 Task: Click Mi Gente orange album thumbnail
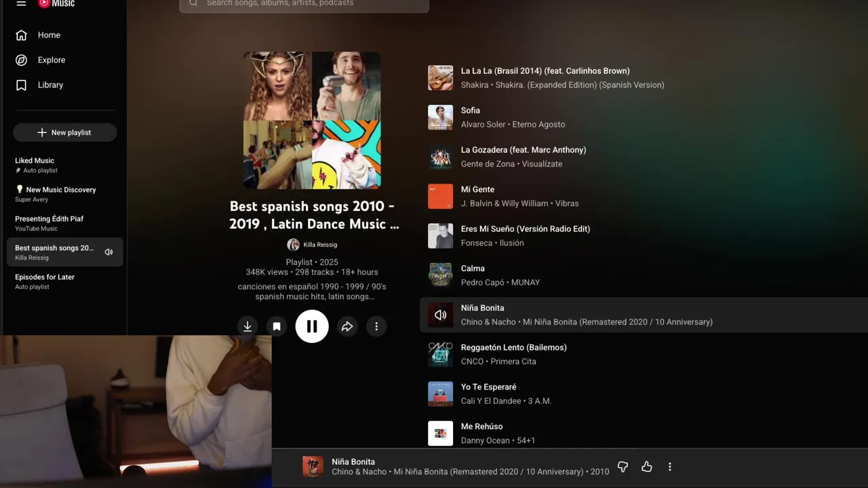coord(440,197)
